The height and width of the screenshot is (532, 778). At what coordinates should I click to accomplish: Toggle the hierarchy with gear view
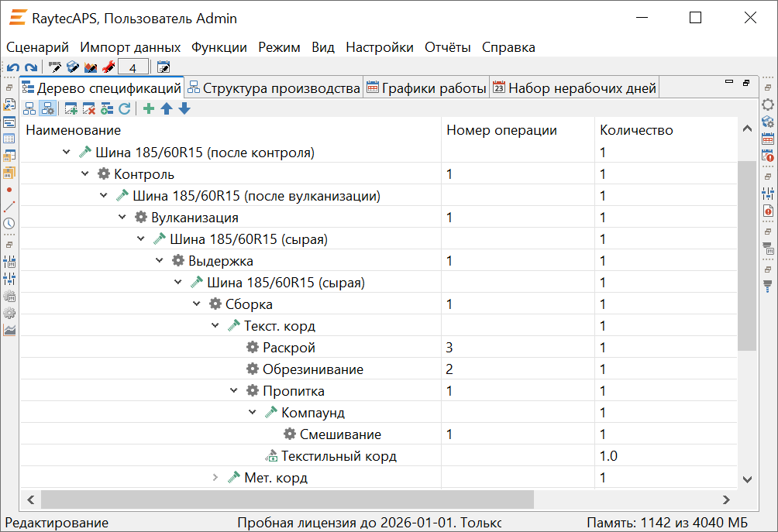[47, 108]
